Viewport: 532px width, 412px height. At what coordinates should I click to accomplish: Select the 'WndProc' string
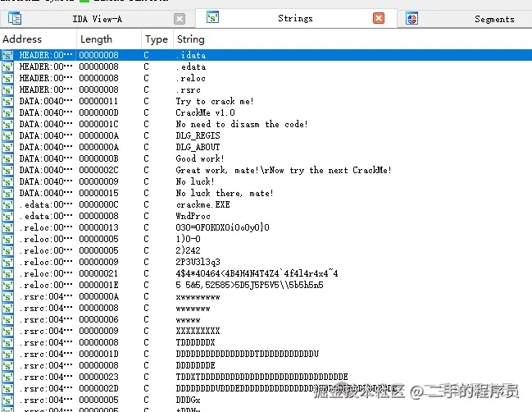[x=193, y=216]
